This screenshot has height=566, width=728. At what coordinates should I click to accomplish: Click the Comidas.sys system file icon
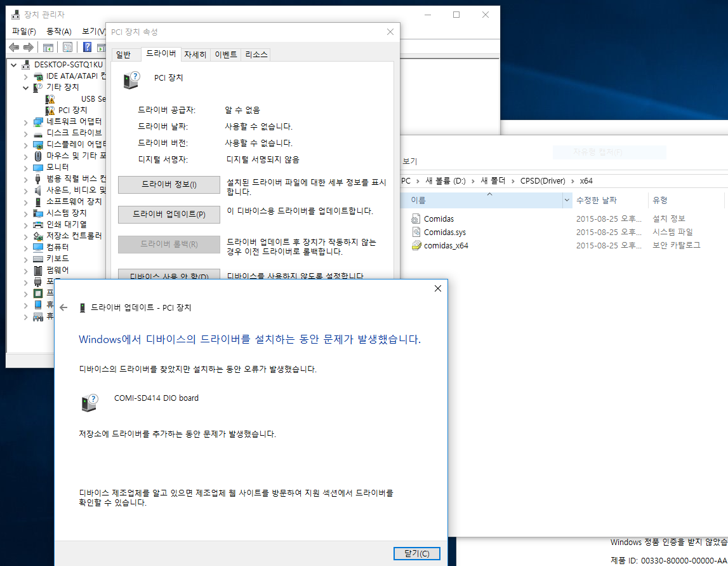coord(416,232)
